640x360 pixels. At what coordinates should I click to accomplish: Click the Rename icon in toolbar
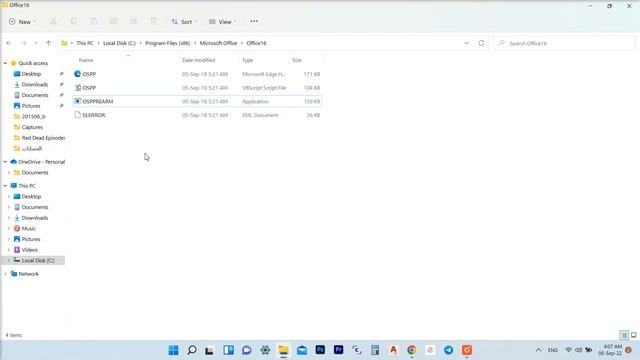click(113, 21)
